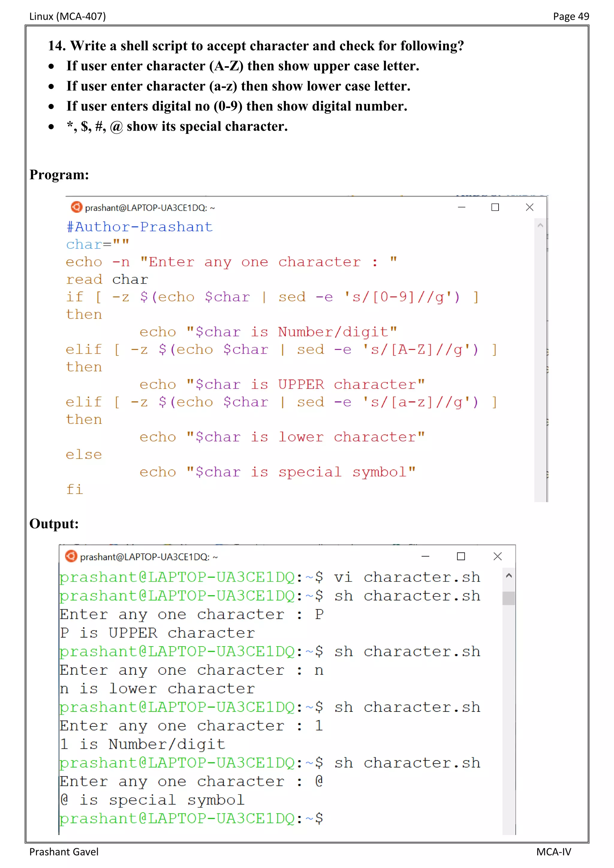
Task: Maximize the program terminal window
Action: (x=495, y=207)
